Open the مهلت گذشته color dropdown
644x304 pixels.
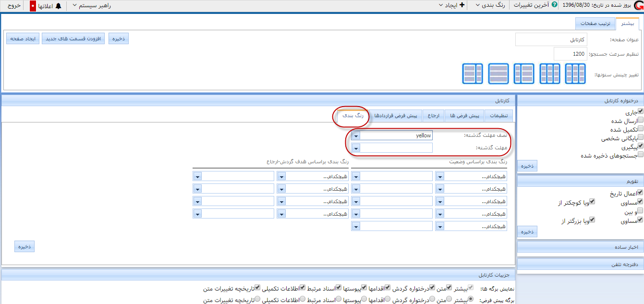[x=355, y=148]
